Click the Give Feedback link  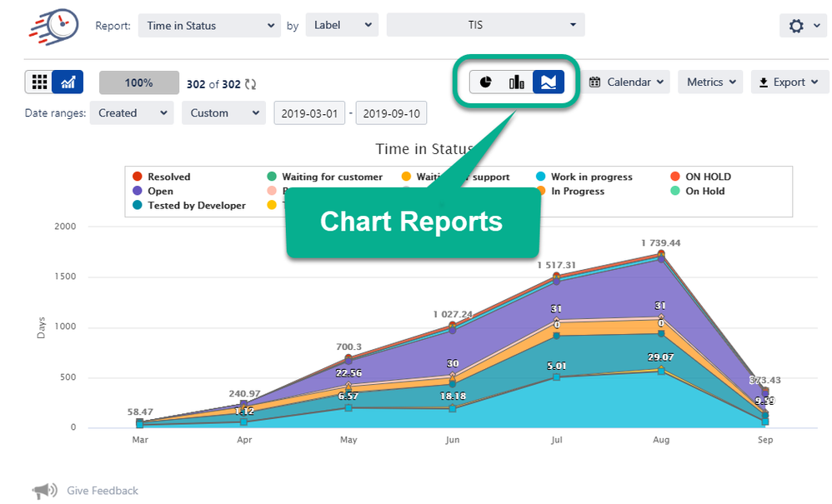(x=103, y=491)
